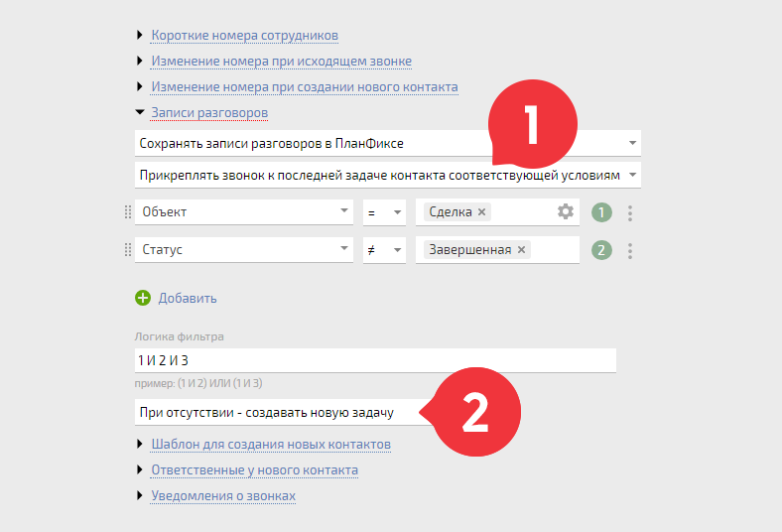The height and width of the screenshot is (532, 782).
Task: Open settings gear in Объект value field
Action: click(565, 211)
